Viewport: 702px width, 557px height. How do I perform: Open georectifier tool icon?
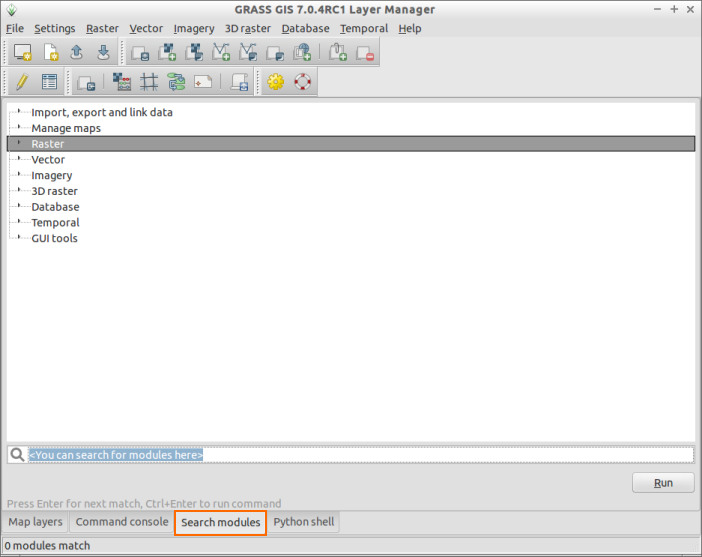[149, 82]
